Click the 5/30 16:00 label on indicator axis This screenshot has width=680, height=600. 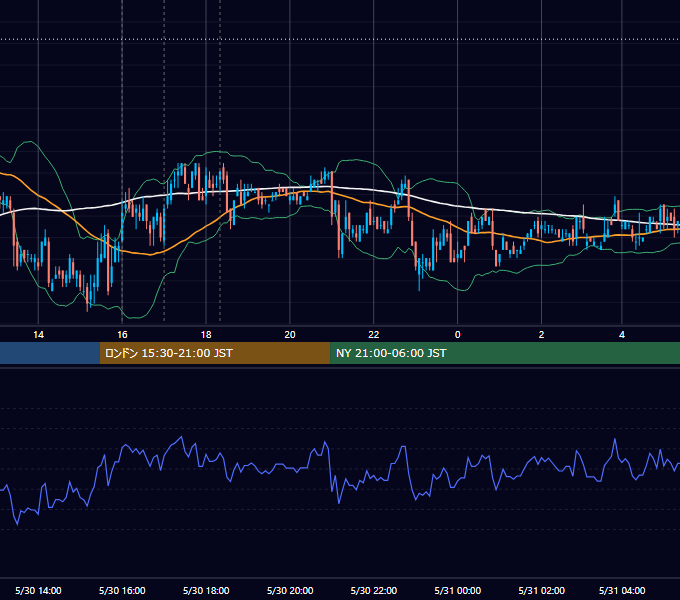click(122, 590)
